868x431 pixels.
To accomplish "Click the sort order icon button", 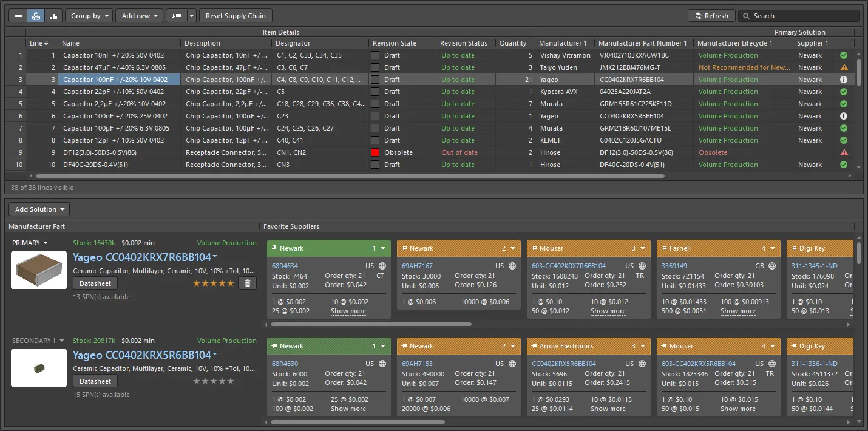I will [x=177, y=16].
